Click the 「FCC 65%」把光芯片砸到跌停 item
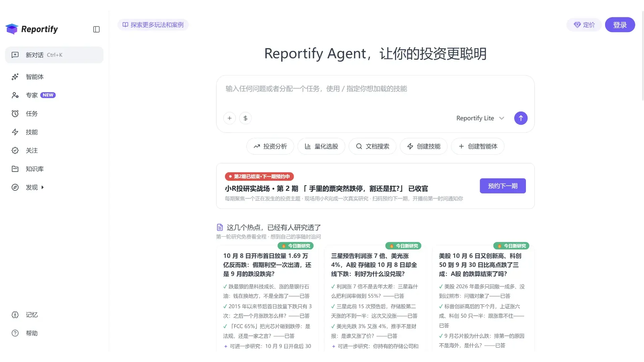Image resolution: width=644 pixels, height=362 pixels. click(x=267, y=331)
